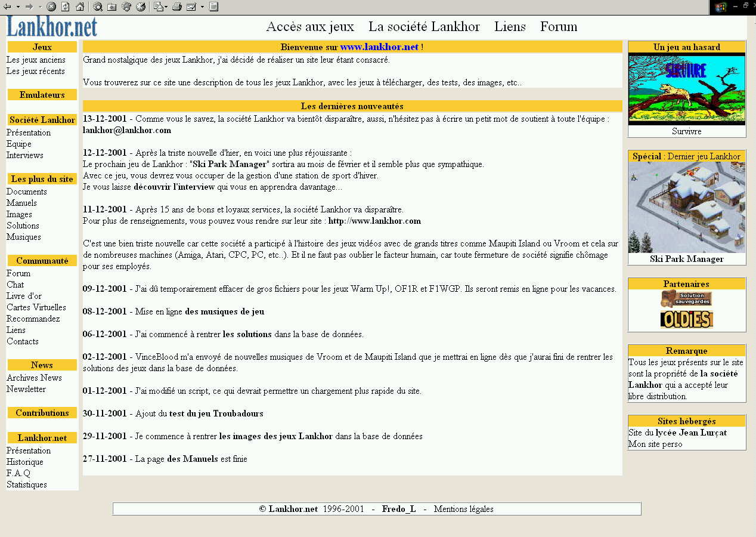Open the Favorites toolbar icon

coord(111,7)
